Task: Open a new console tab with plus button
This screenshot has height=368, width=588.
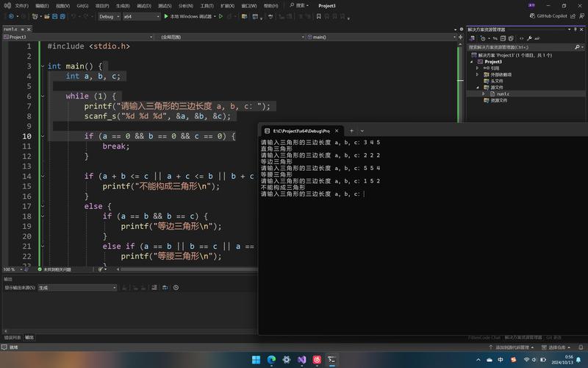Action: [x=351, y=131]
